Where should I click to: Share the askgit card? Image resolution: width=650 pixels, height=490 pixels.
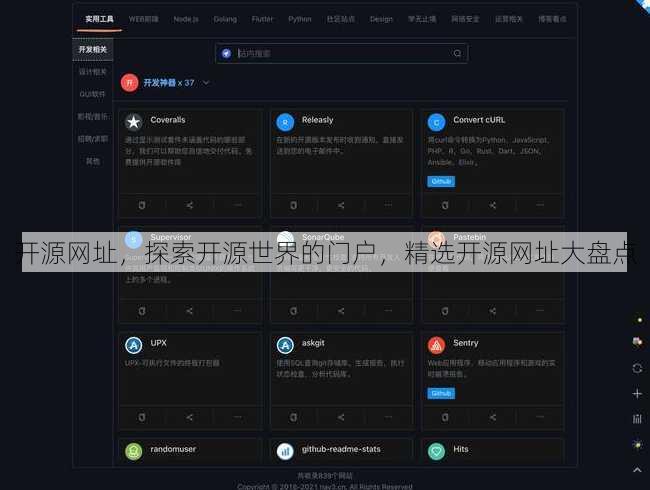pos(341,417)
